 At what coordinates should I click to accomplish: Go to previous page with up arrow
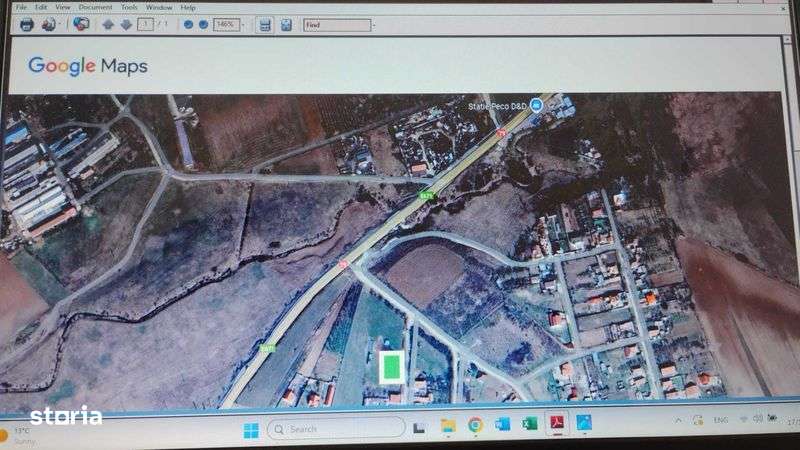coord(108,24)
